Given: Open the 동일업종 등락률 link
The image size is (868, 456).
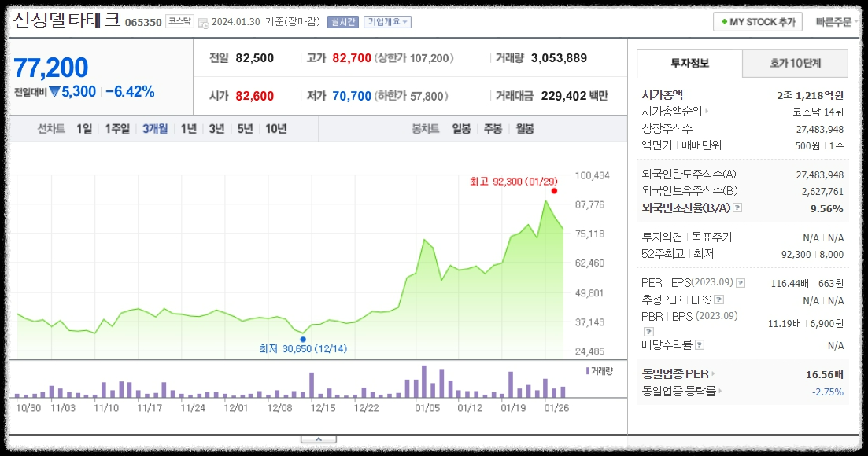Looking at the screenshot, I should click(682, 392).
